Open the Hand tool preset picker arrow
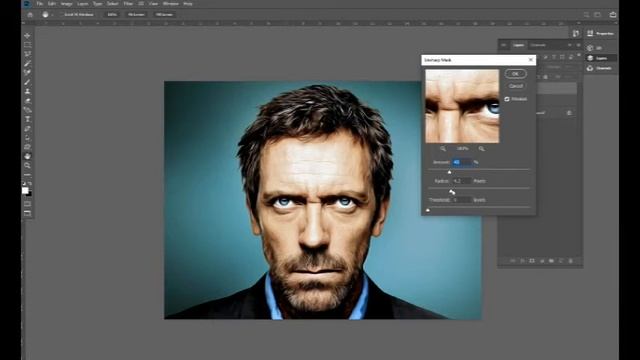The height and width of the screenshot is (360, 640). (52, 15)
